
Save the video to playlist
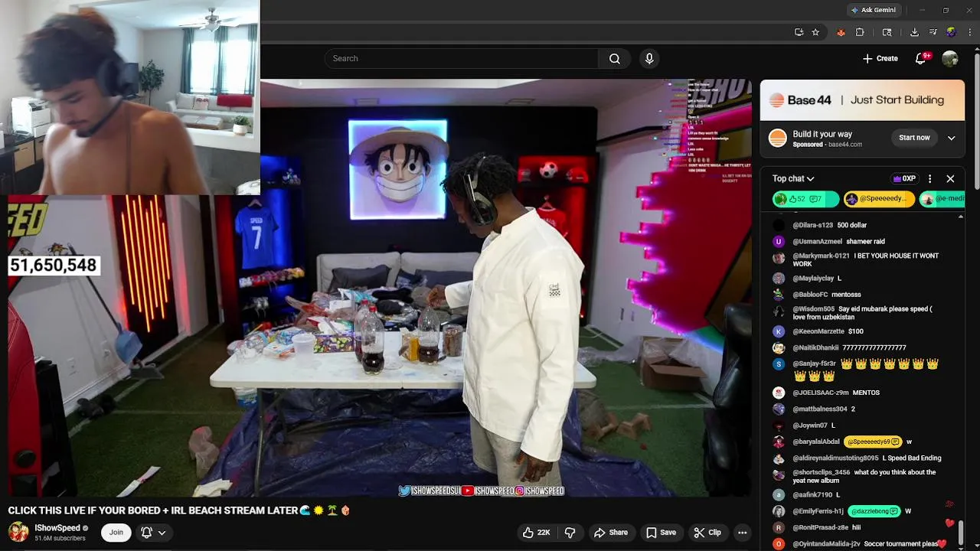661,533
